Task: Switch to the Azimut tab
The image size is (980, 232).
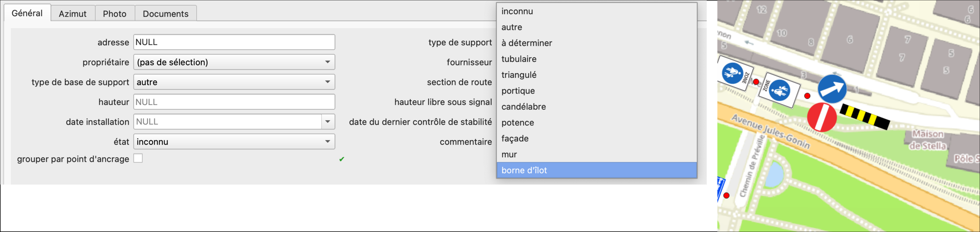Action: pyautogui.click(x=73, y=13)
